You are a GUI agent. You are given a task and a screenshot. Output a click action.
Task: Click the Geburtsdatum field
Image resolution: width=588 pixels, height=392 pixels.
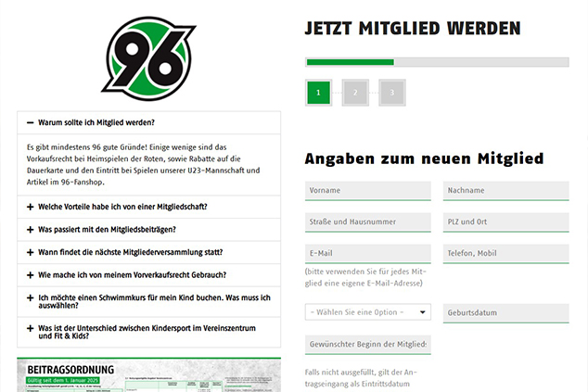[505, 313]
